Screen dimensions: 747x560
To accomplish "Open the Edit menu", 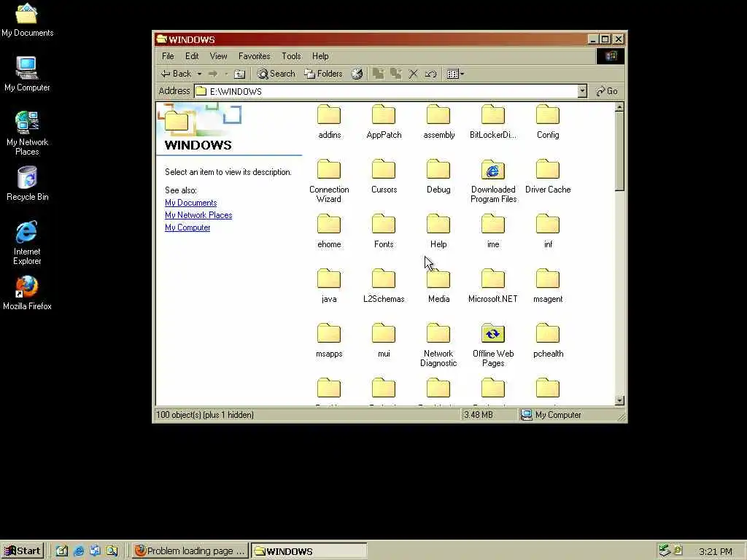I will pyautogui.click(x=192, y=56).
